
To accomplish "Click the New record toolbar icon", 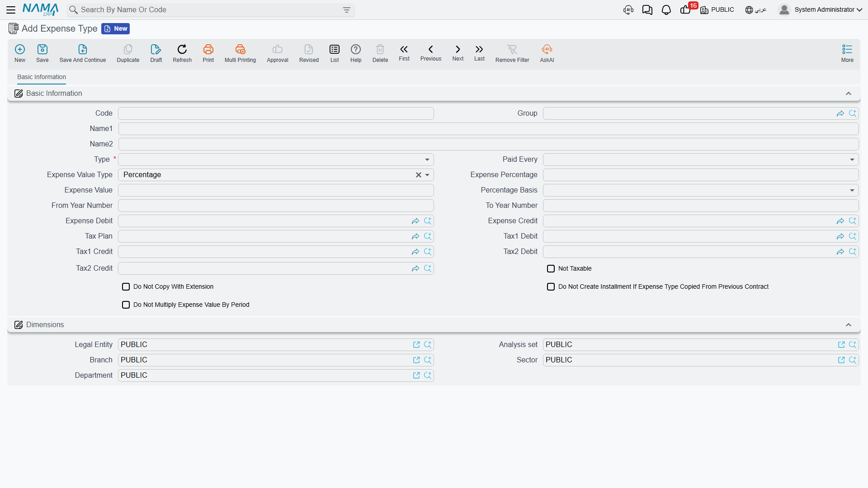I will (x=20, y=53).
